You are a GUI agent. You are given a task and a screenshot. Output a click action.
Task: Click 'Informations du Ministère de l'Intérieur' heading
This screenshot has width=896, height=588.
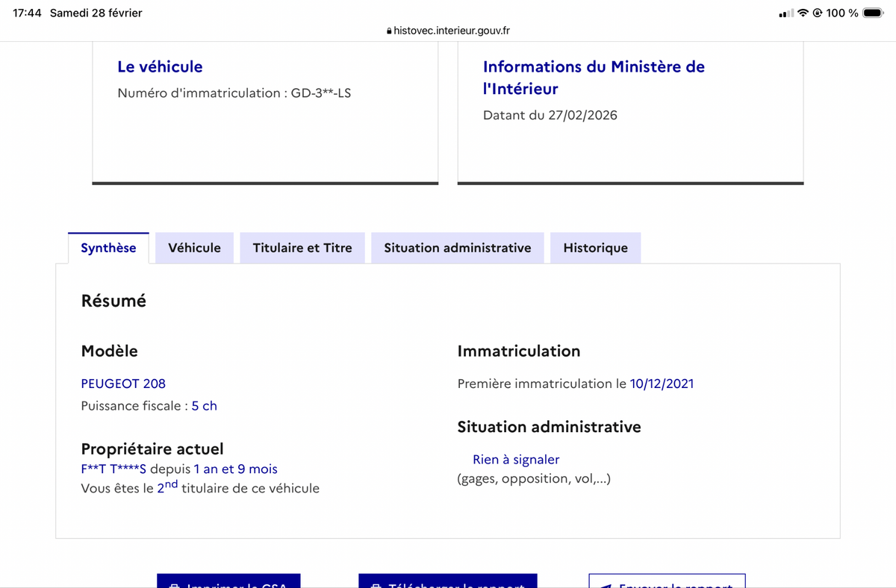pyautogui.click(x=594, y=78)
